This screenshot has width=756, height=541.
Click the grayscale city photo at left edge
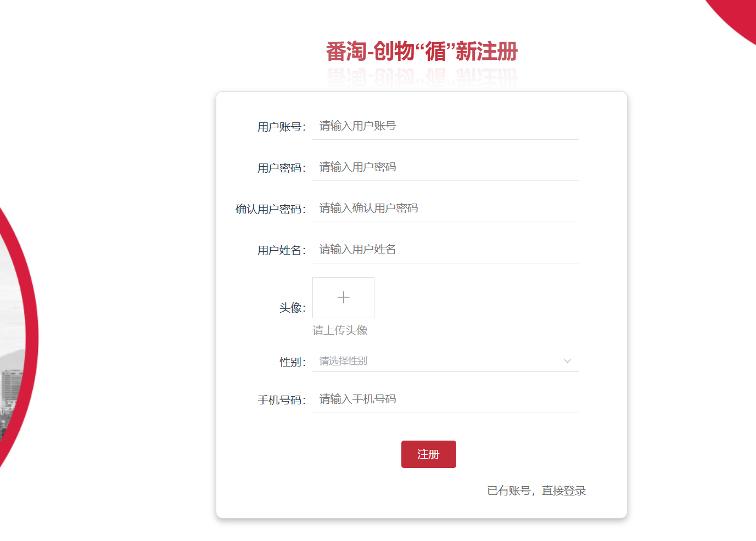click(x=11, y=357)
